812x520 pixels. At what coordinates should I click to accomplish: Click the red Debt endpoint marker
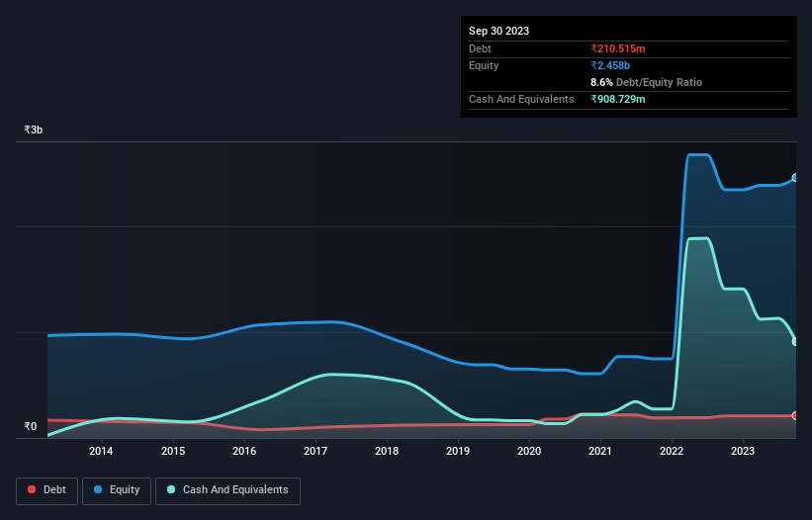[x=795, y=415]
